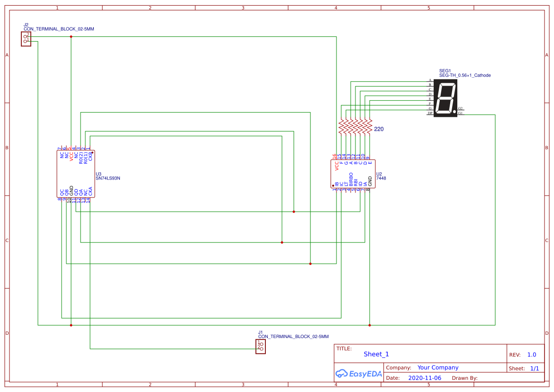Click the J2 terminal block connector symbol
Viewport: 554px width, 392px height.
pyautogui.click(x=27, y=39)
